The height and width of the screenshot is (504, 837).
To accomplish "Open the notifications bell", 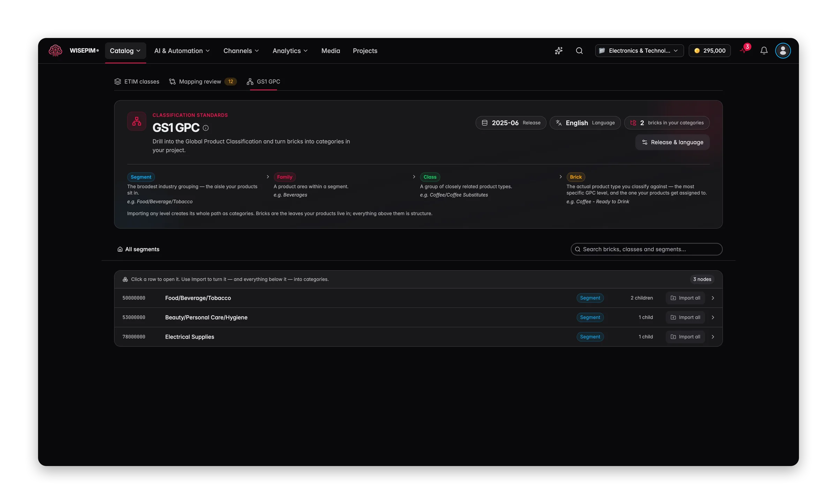I will click(x=764, y=51).
